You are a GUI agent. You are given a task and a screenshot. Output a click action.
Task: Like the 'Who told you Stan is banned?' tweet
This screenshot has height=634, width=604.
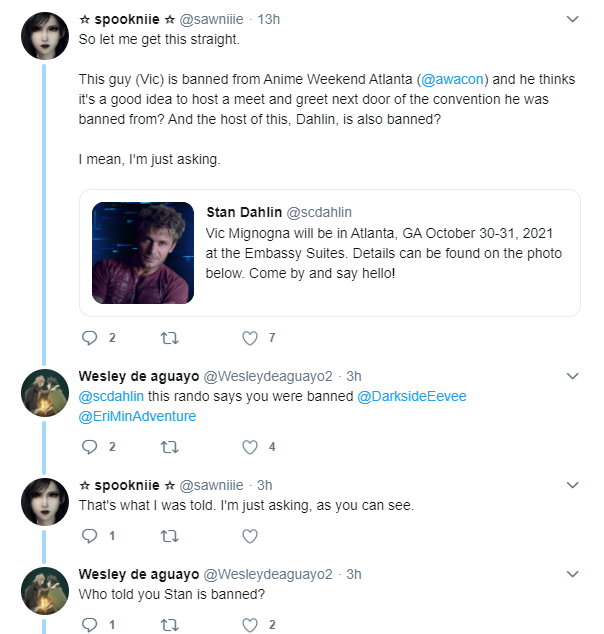pyautogui.click(x=250, y=625)
